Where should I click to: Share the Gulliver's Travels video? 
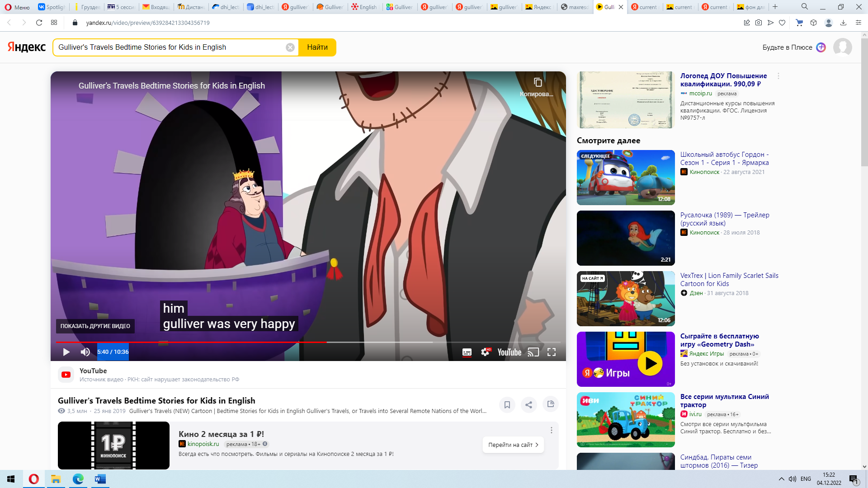pos(528,404)
